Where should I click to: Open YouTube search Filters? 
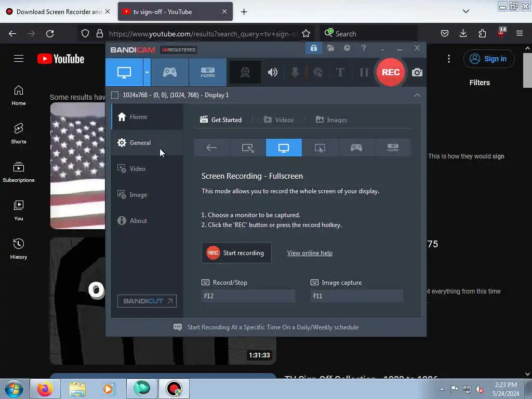[x=480, y=83]
